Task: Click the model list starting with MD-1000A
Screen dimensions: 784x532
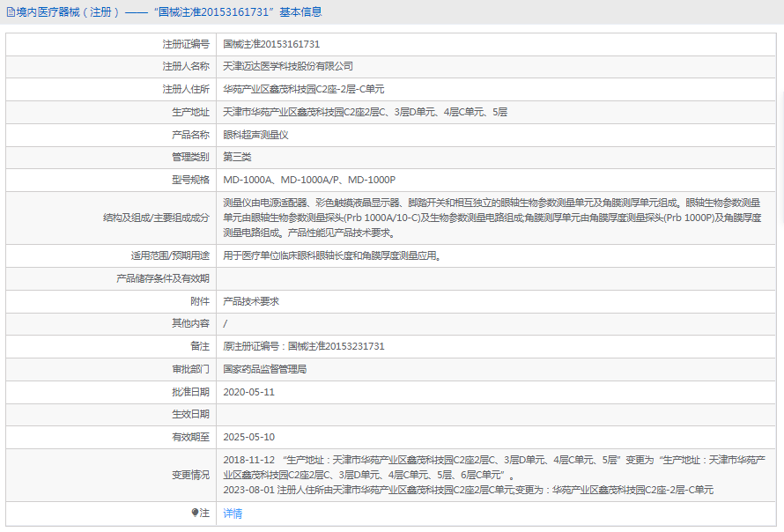Action: [x=309, y=180]
